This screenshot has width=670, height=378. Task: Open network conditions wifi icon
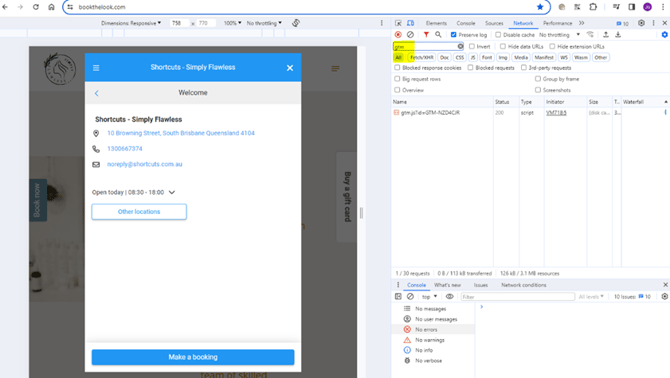(x=590, y=35)
